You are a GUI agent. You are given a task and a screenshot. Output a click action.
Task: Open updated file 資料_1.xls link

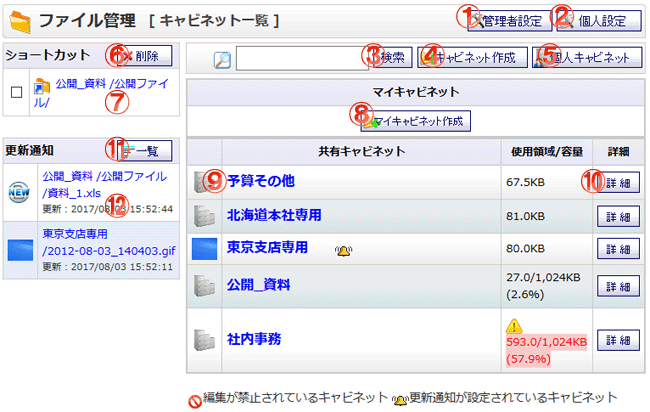104,184
